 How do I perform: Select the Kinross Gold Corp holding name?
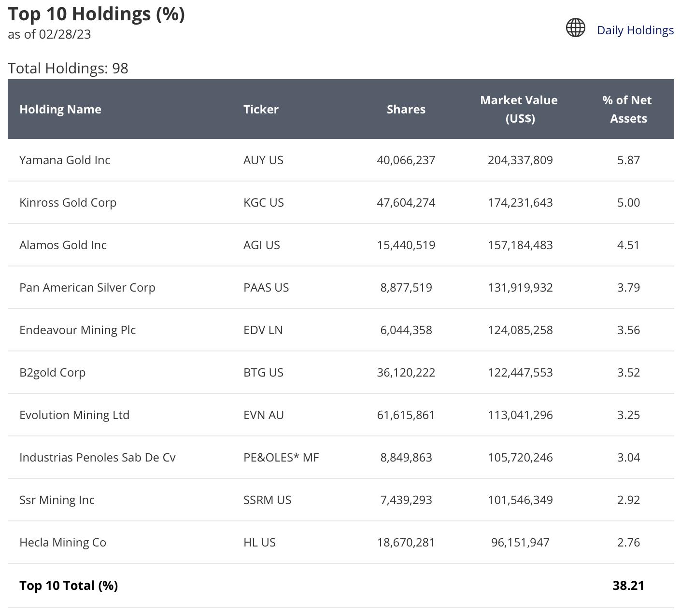68,202
